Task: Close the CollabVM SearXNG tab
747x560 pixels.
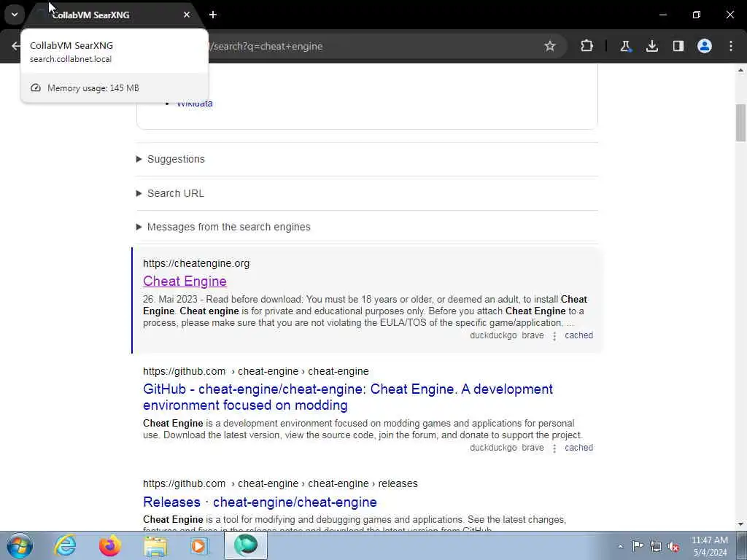Action: (x=187, y=15)
